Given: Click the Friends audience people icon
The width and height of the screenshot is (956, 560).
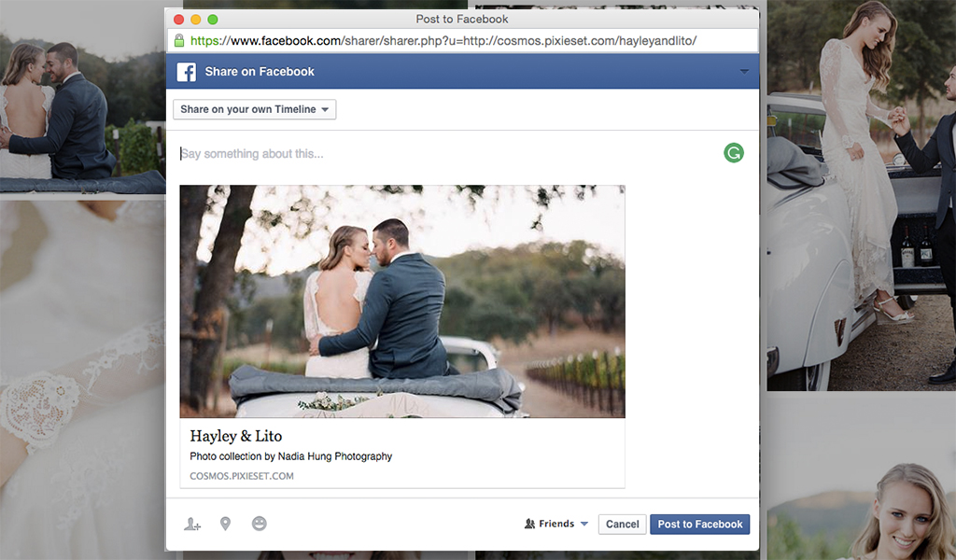Looking at the screenshot, I should tap(529, 524).
